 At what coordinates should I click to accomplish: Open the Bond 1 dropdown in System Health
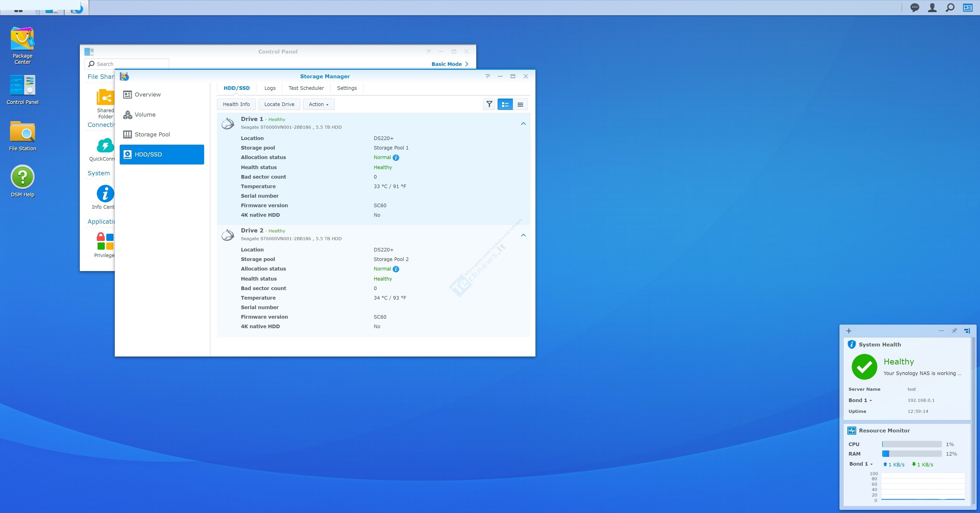860,401
